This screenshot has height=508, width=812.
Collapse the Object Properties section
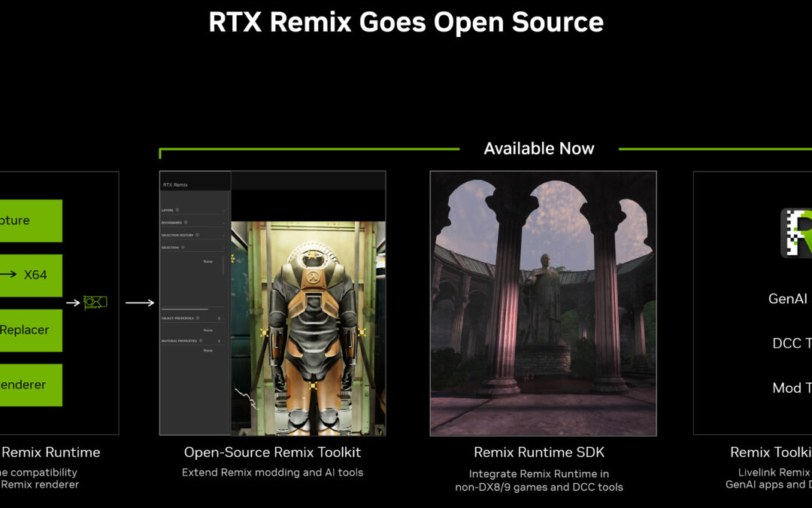point(223,319)
